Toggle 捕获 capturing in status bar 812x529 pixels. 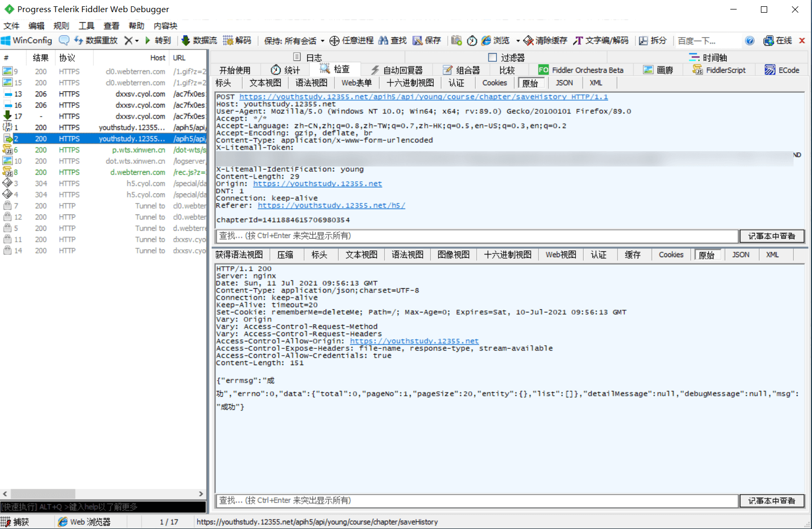(15, 522)
